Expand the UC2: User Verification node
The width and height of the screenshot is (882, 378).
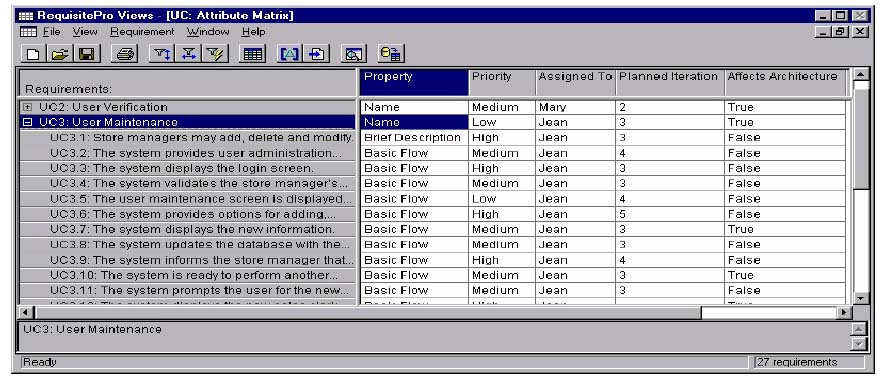(x=28, y=107)
